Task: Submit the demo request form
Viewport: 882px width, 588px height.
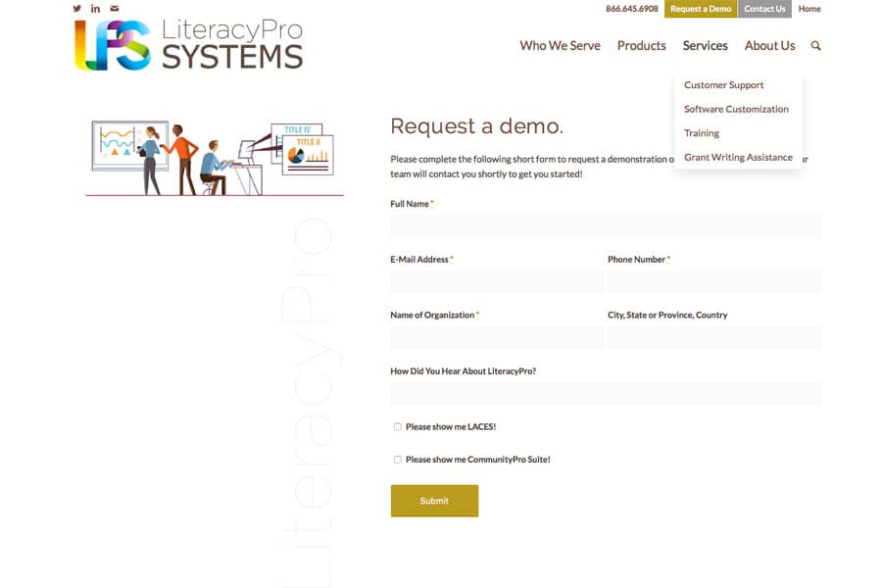Action: point(434,501)
